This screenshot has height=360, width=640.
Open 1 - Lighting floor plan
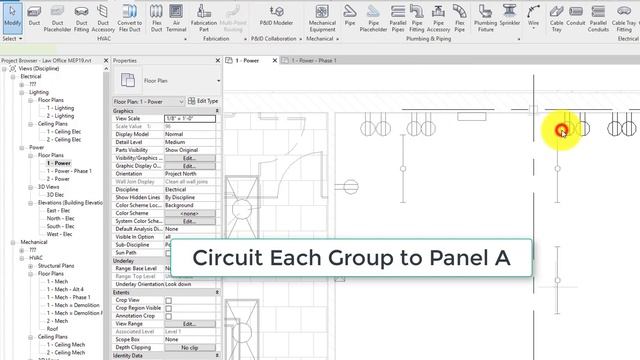60,108
